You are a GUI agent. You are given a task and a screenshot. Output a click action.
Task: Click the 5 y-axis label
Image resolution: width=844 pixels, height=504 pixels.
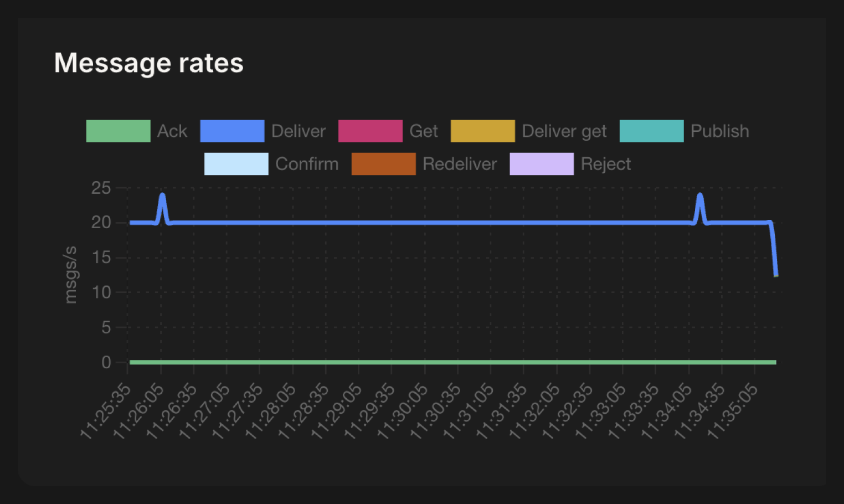(106, 327)
